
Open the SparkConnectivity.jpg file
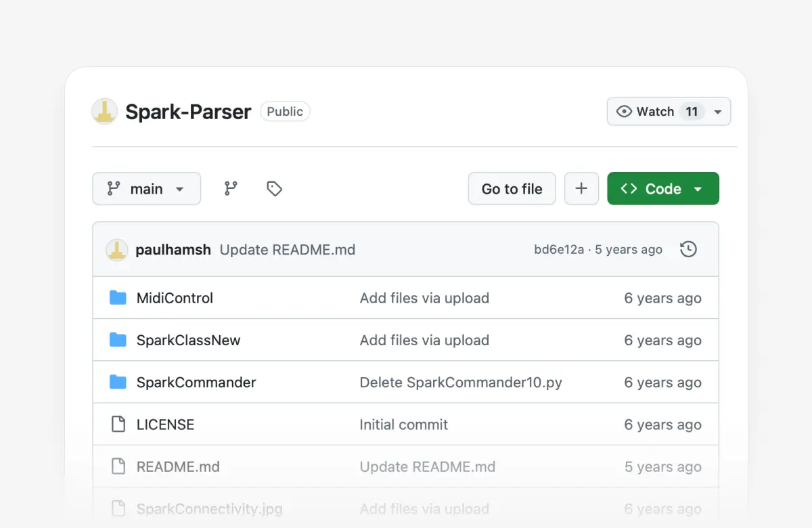point(210,508)
